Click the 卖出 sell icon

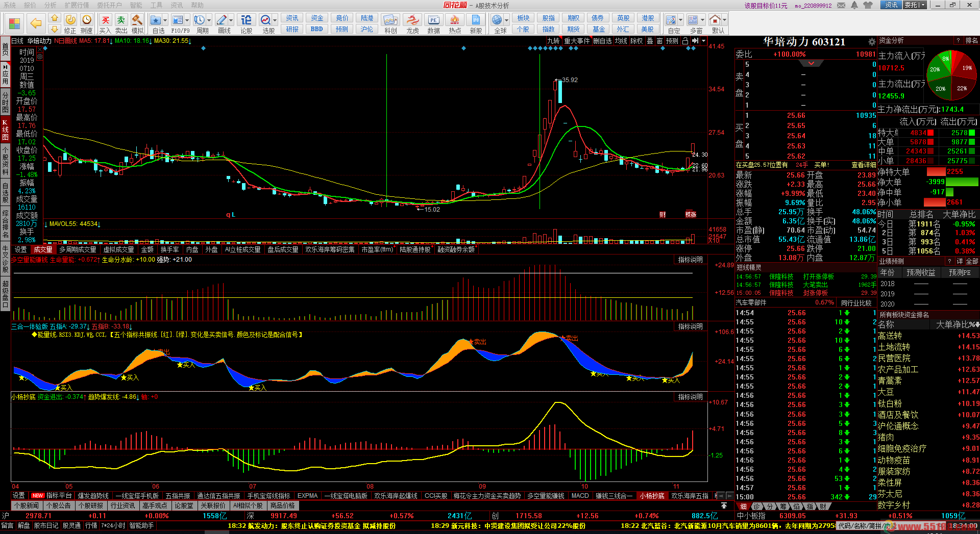(x=121, y=23)
